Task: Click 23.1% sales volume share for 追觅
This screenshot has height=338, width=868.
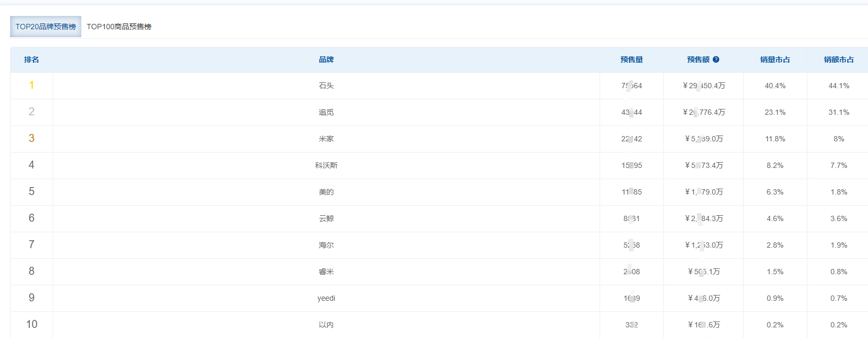Action: 775,112
